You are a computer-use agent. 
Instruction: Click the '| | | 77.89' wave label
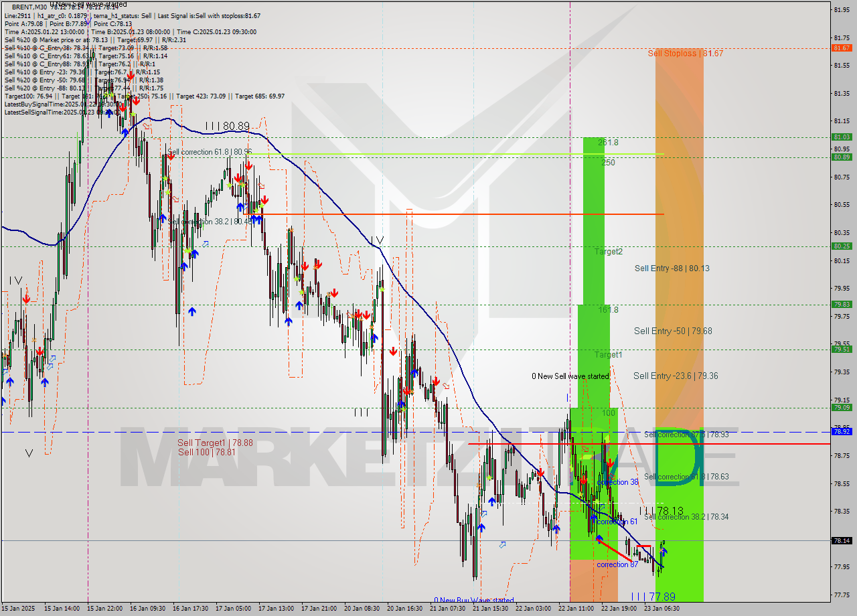[653, 597]
